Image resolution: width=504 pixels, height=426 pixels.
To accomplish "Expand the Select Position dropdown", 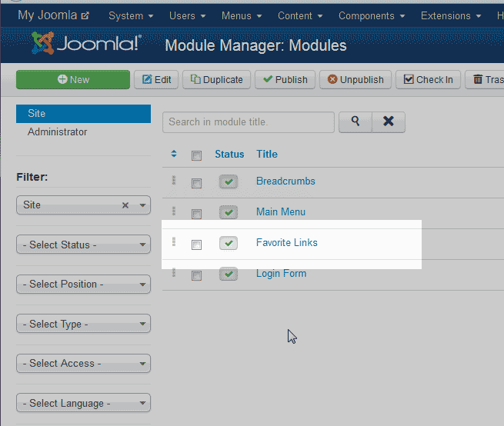I will [83, 285].
